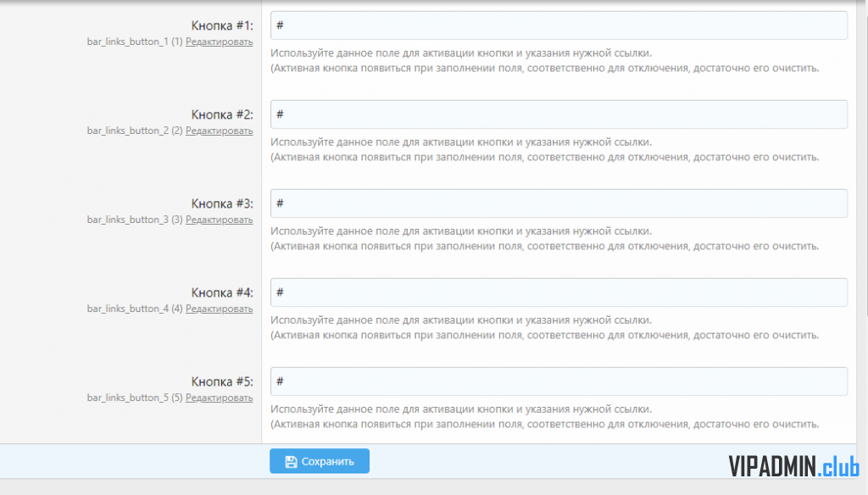Save settings with the Сохранить button
Screen dimensions: 868x495
[x=320, y=461]
